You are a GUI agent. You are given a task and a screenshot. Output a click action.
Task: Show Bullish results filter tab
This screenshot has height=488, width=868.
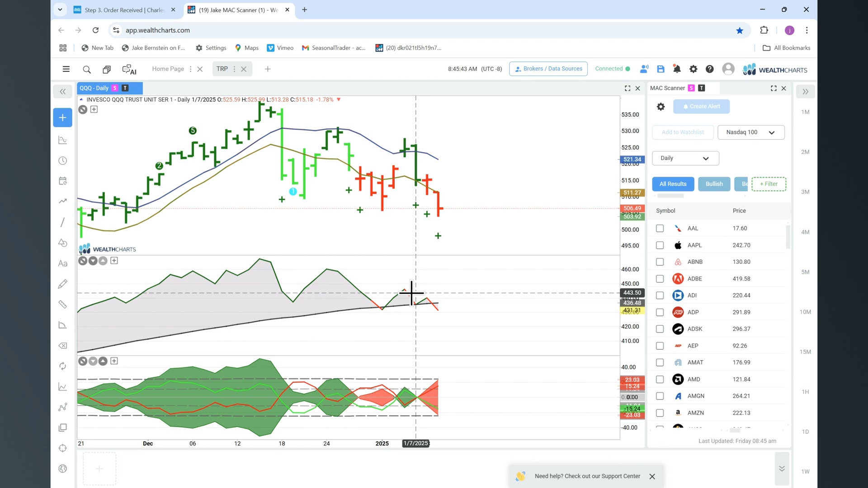(714, 184)
